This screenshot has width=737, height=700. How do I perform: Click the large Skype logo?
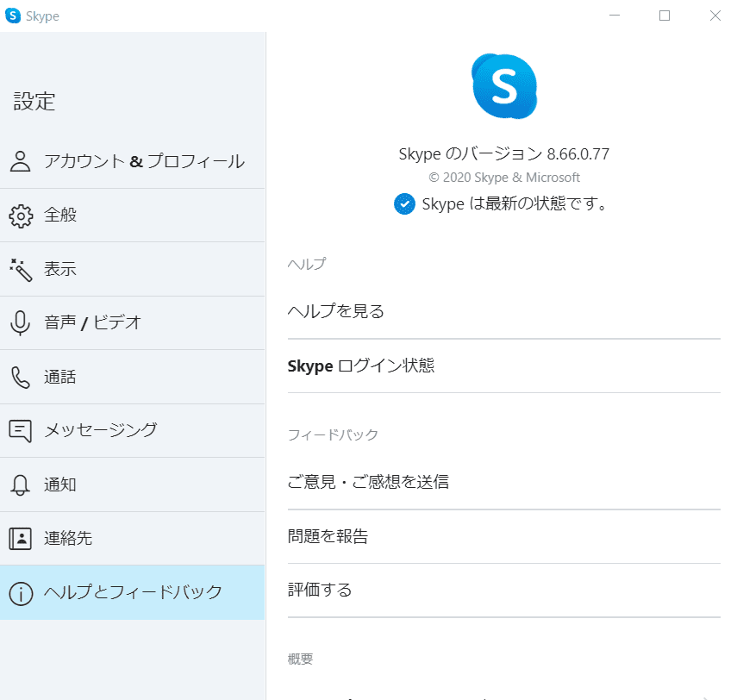coord(504,86)
